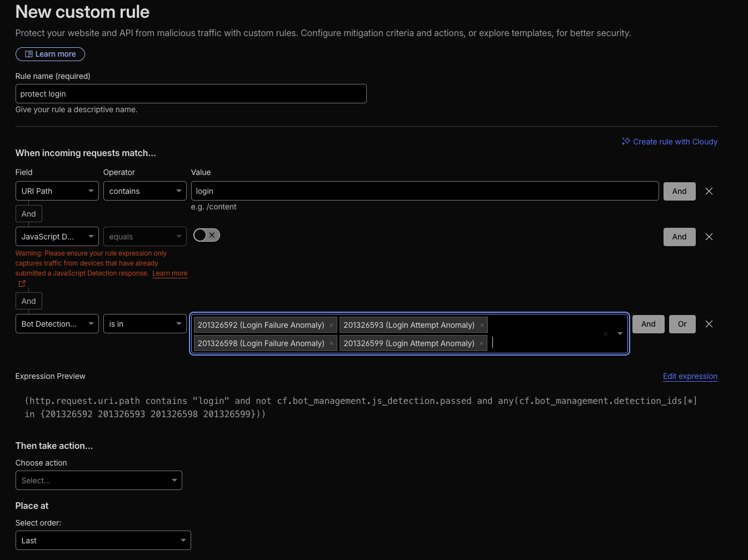Click the external link icon below the warning

22,283
